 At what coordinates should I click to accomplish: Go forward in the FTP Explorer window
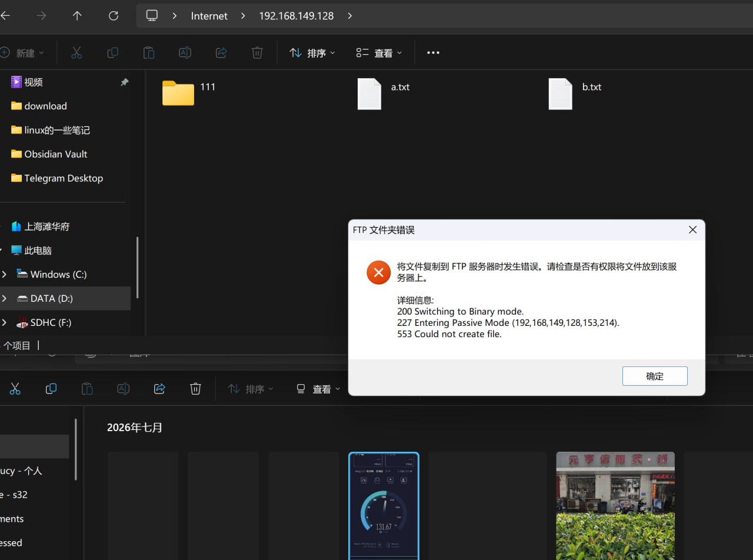(x=41, y=16)
